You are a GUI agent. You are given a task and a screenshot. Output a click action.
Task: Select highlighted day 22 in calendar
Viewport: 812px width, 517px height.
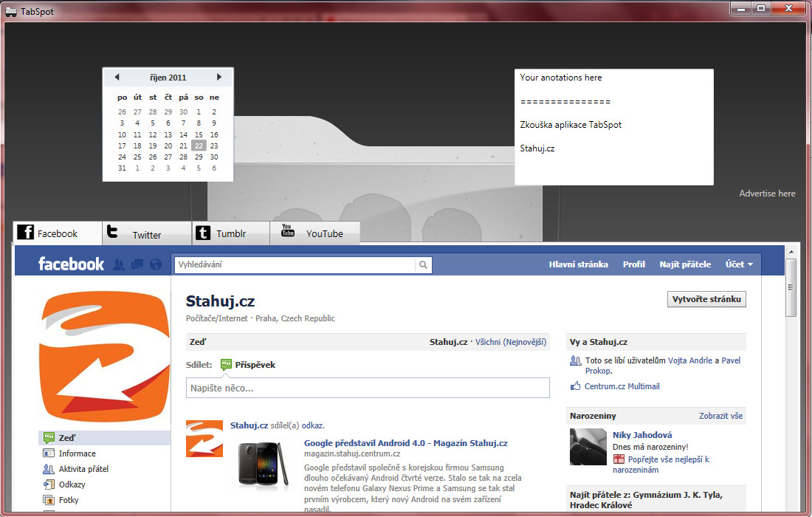point(199,145)
